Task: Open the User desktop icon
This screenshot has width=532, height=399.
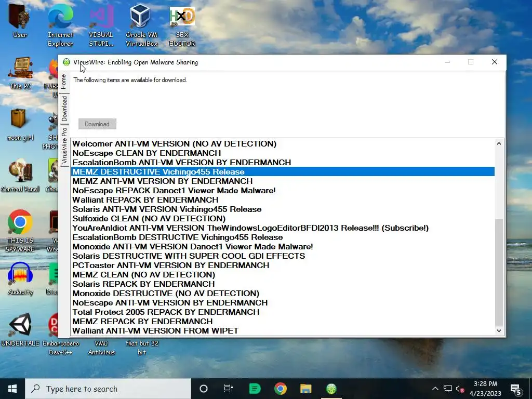Action: pos(20,21)
